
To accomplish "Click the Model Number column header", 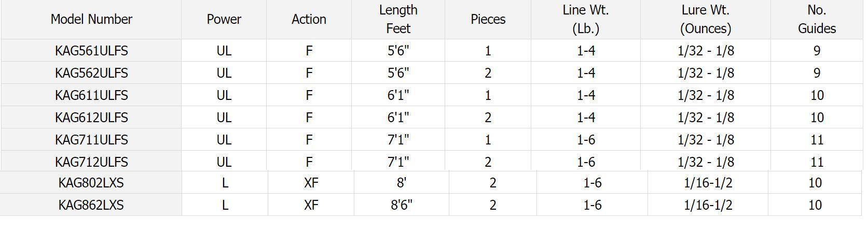I will 91,19.
